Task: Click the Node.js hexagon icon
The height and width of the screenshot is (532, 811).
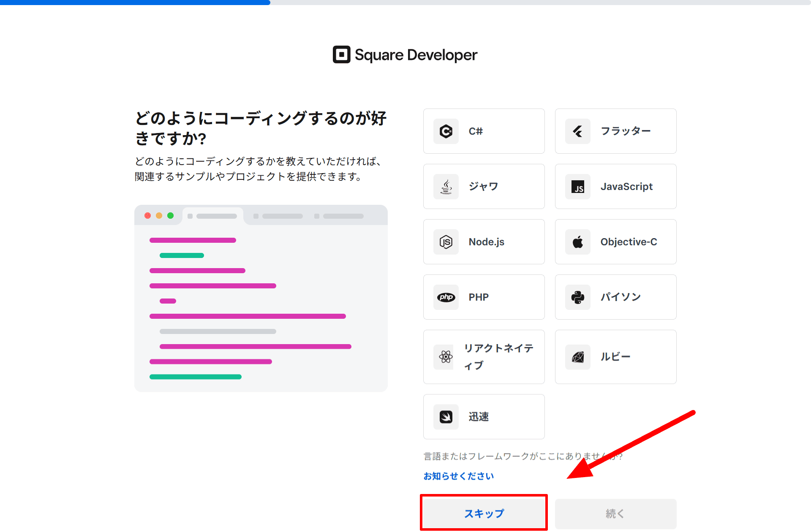Action: 446,242
